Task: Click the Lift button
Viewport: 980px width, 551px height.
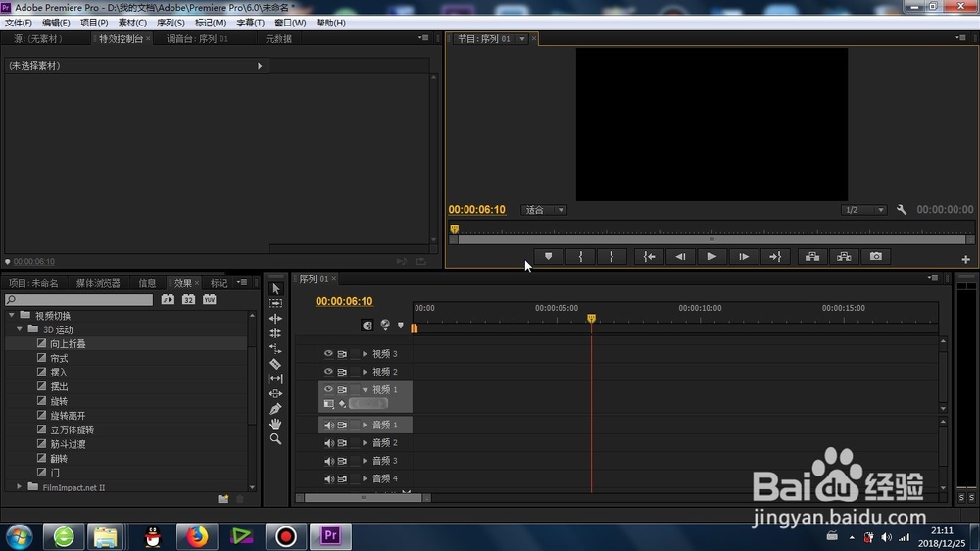Action: click(x=811, y=257)
